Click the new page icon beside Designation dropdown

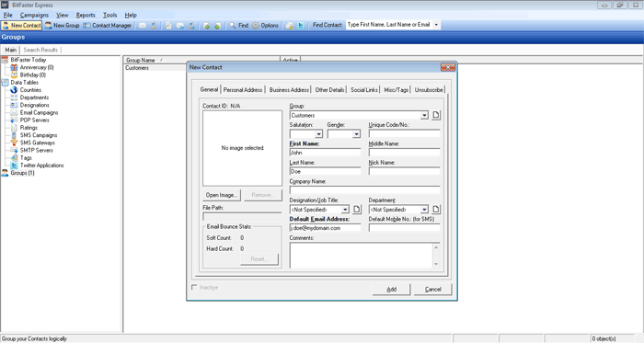point(357,210)
